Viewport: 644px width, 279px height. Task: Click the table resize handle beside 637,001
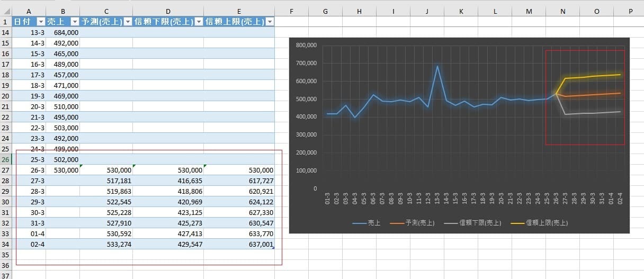[x=273, y=248]
